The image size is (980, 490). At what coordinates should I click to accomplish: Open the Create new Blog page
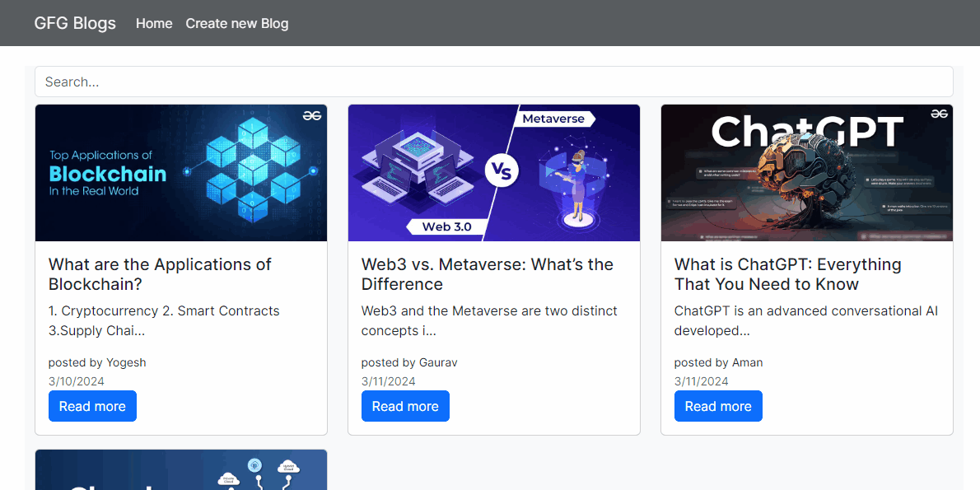coord(237,24)
